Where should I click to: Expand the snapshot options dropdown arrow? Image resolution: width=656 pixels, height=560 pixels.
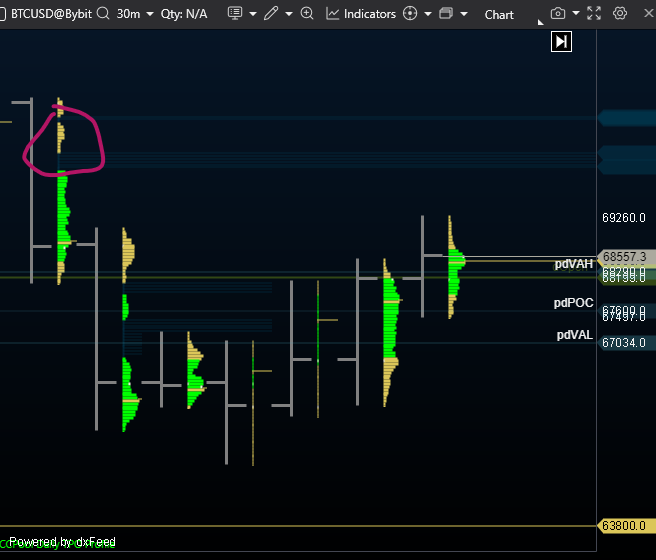click(x=576, y=13)
